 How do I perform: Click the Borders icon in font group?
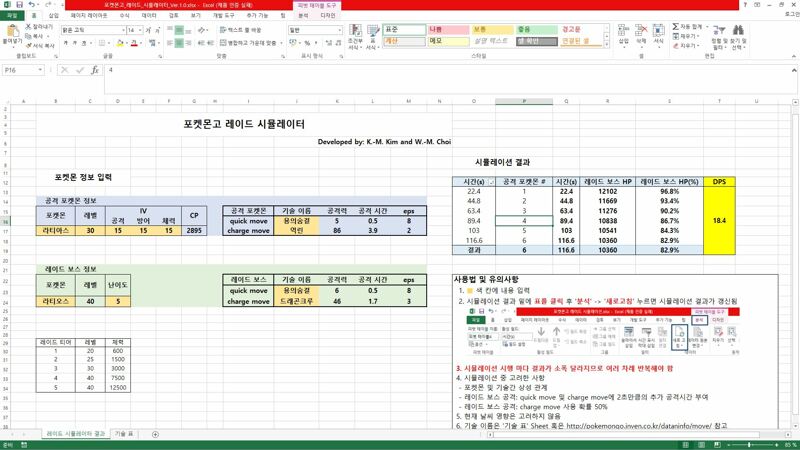coord(102,43)
